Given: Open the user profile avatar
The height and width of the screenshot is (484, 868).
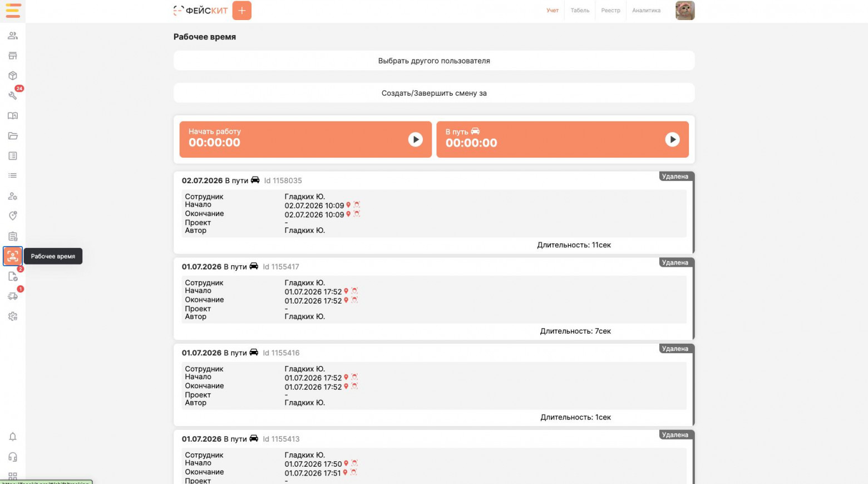Looking at the screenshot, I should [x=685, y=11].
